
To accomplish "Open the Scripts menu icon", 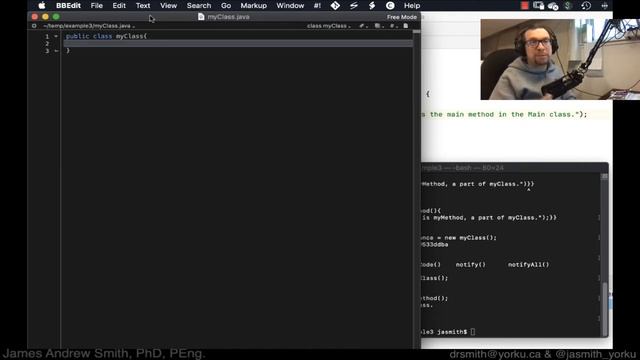I will [x=353, y=6].
